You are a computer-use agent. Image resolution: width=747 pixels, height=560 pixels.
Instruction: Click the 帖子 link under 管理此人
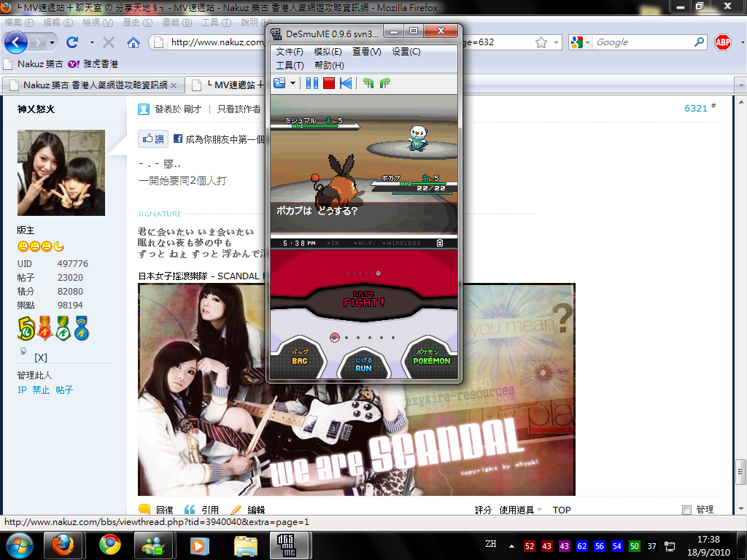[64, 389]
